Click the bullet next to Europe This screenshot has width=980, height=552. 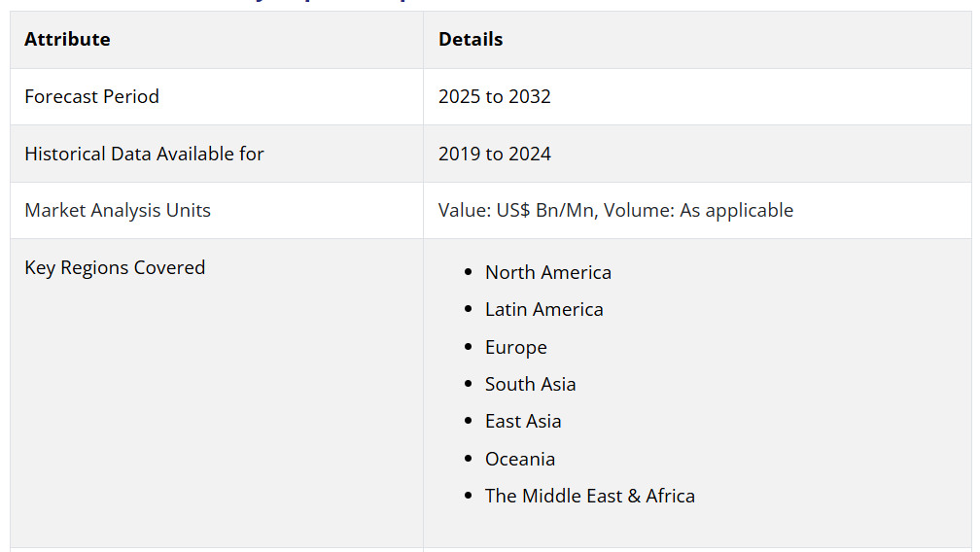pos(469,348)
